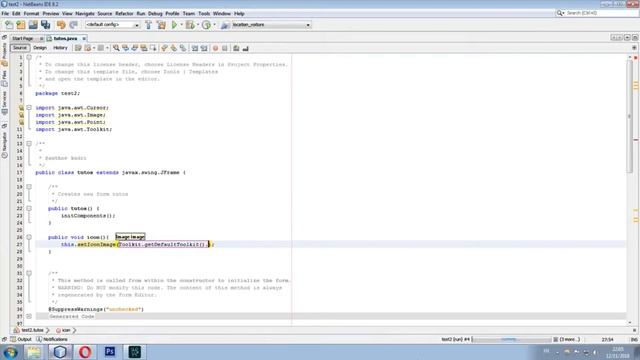Click the Uncomment lines icon

click(245, 48)
